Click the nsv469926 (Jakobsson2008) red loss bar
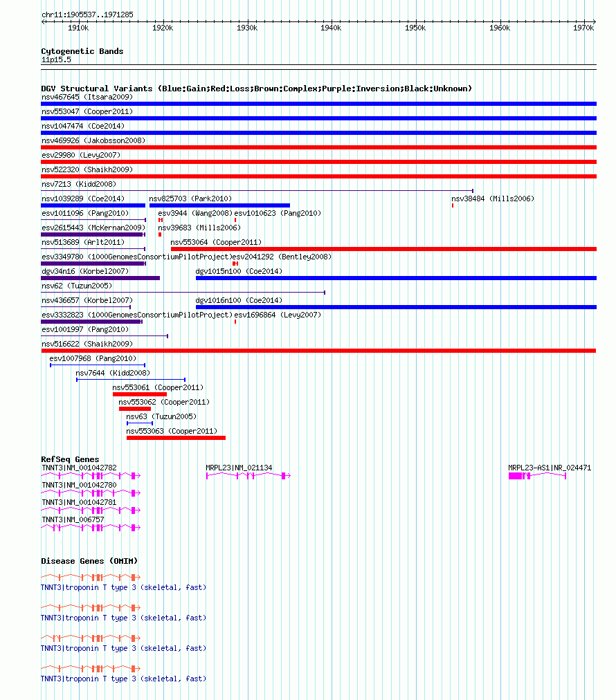Image resolution: width=616 pixels, height=700 pixels. point(318,147)
